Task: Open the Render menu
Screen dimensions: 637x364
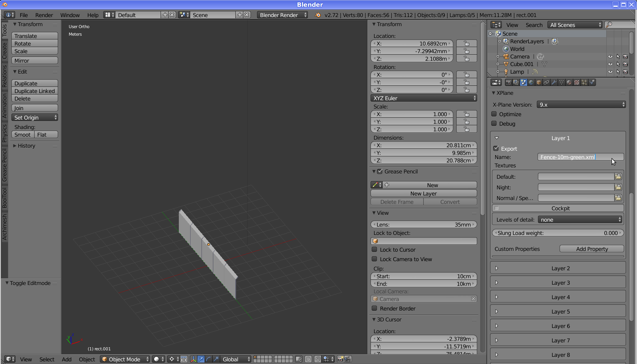Action: pos(44,15)
